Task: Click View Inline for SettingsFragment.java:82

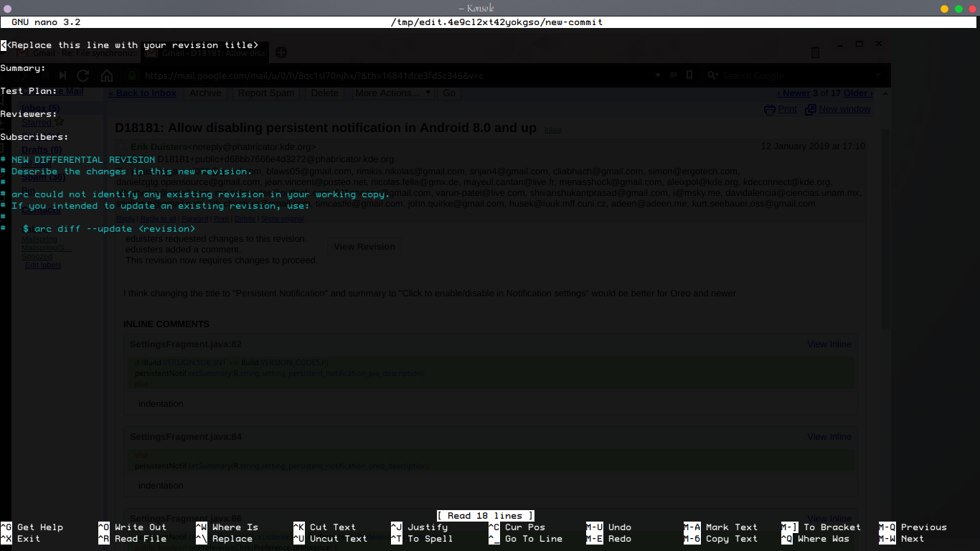Action: pyautogui.click(x=829, y=344)
